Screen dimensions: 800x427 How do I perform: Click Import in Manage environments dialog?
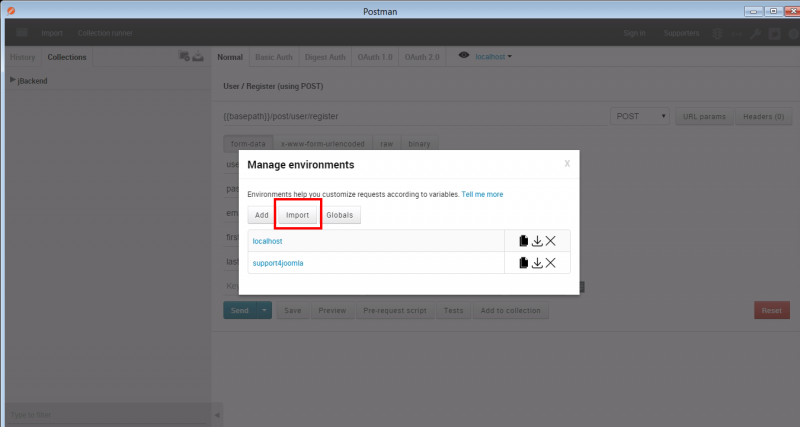pyautogui.click(x=297, y=215)
